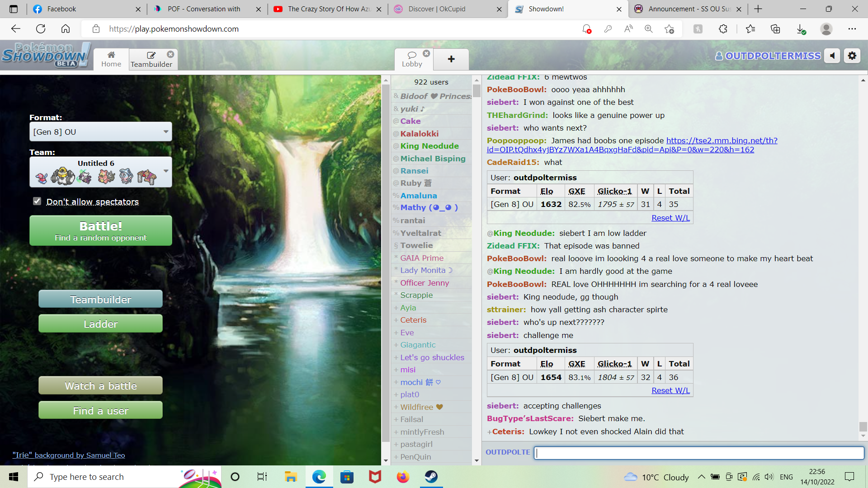Click the chat message input field
Viewport: 868px width, 488px height.
click(698, 452)
